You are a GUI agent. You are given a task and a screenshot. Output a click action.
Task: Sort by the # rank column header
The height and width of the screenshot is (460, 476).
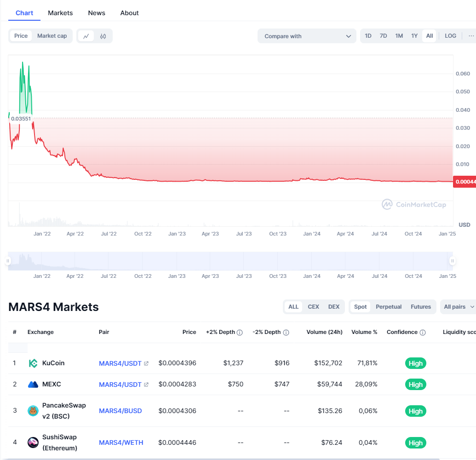15,332
